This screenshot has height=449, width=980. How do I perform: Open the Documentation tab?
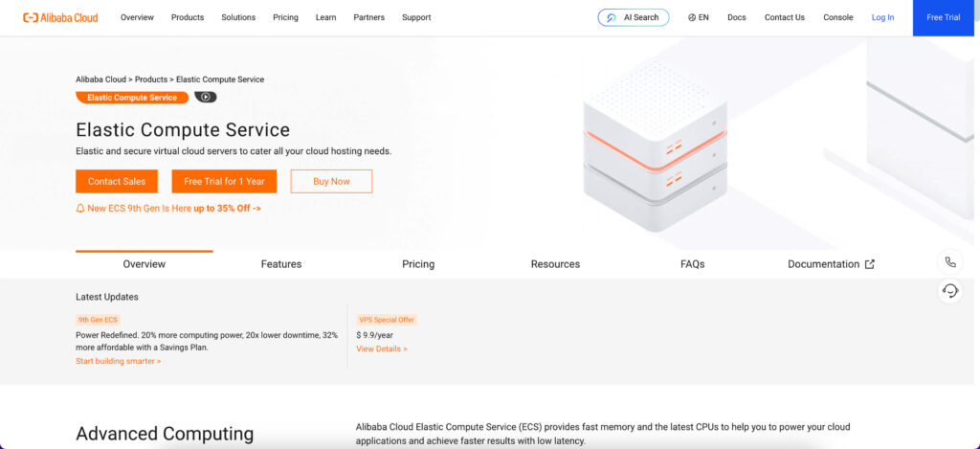(x=831, y=264)
